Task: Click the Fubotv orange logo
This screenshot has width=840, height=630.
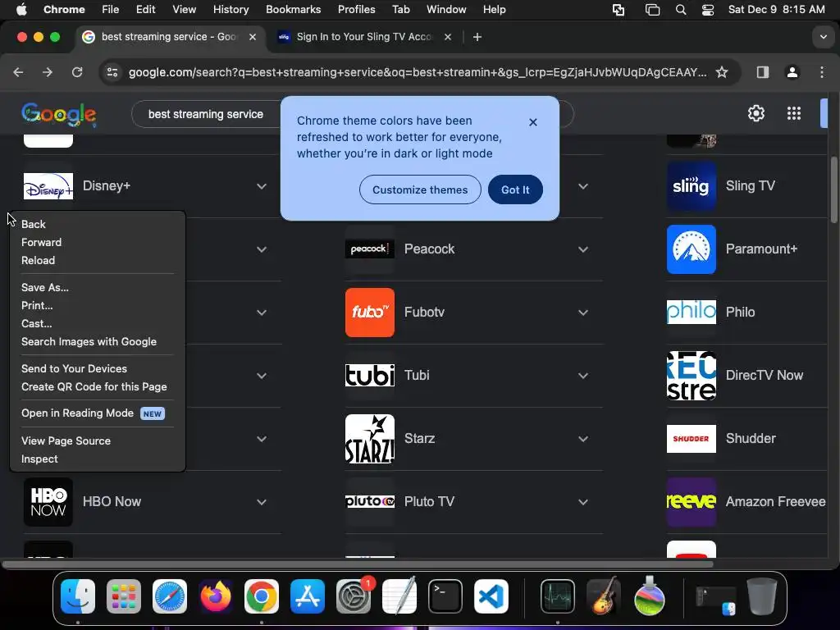Action: [x=370, y=313]
